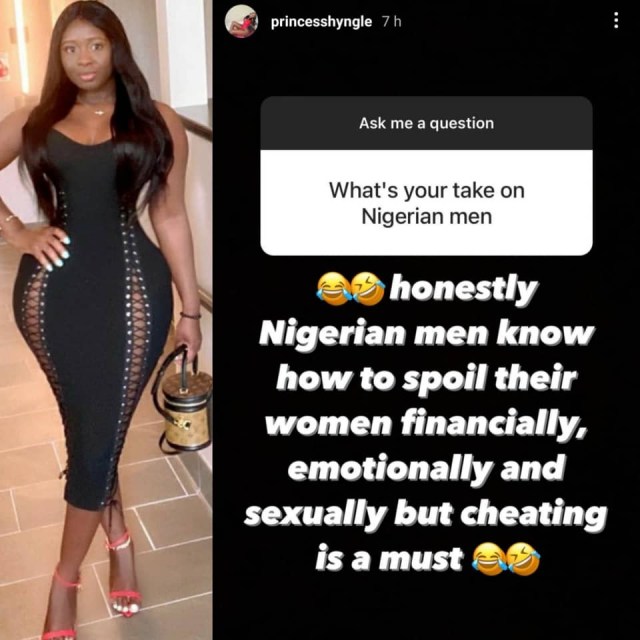Open the three-dot more options menu

click(616, 20)
